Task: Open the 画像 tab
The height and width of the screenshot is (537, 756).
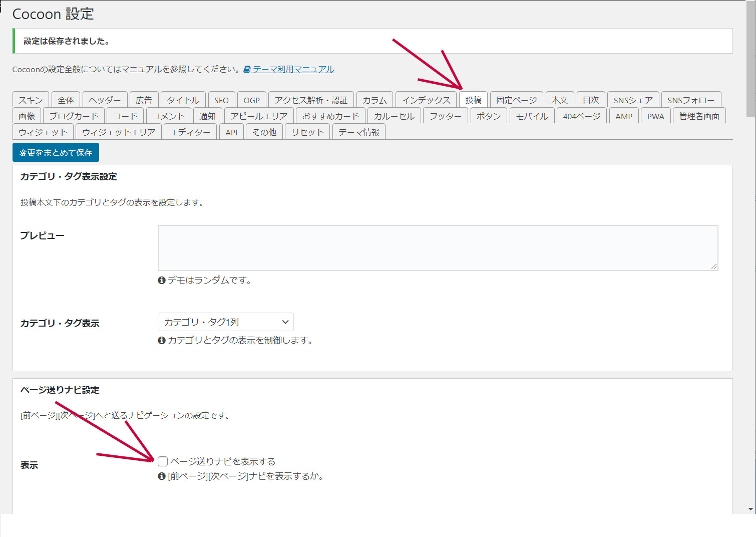Action: point(27,116)
